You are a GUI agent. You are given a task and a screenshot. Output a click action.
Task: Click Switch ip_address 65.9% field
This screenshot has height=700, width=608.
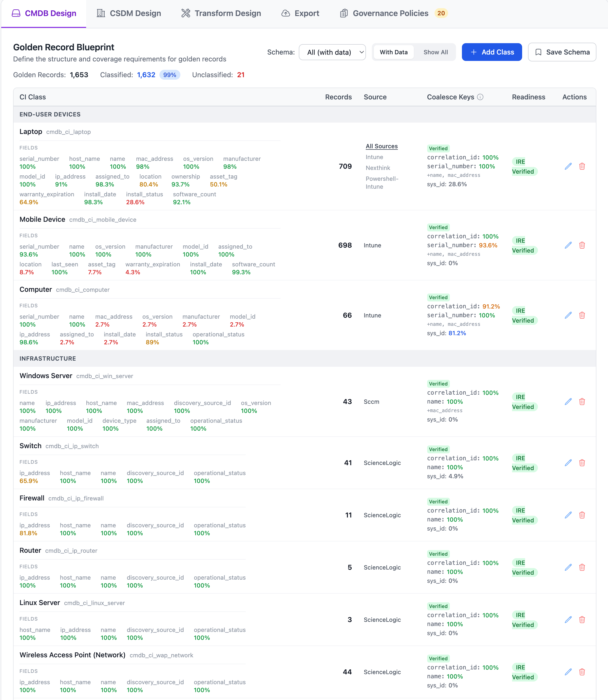click(35, 477)
